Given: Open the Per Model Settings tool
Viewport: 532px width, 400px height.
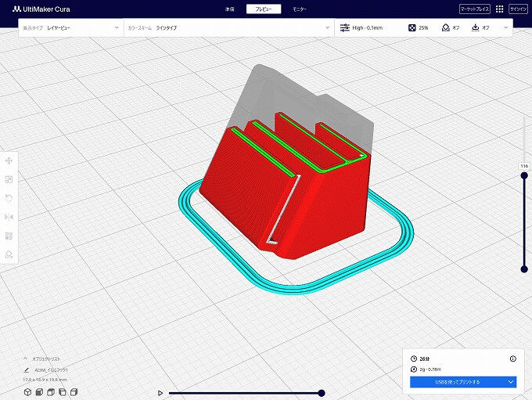Looking at the screenshot, I should pyautogui.click(x=9, y=236).
